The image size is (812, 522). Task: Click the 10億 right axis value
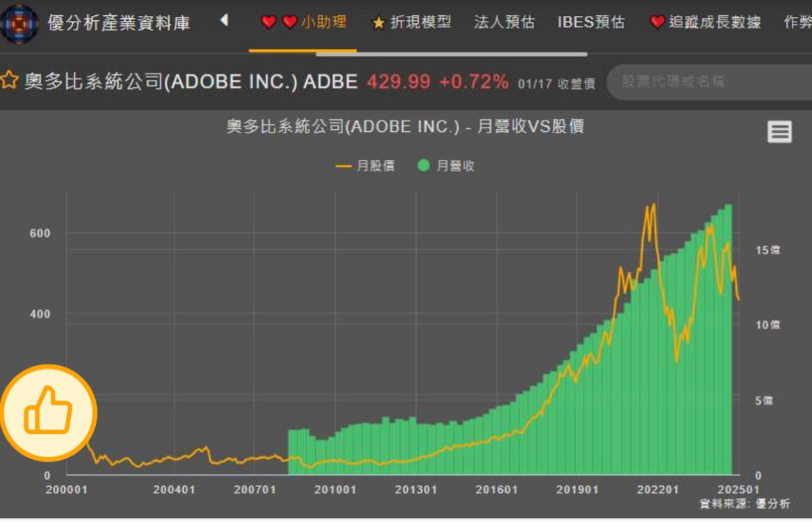point(768,325)
